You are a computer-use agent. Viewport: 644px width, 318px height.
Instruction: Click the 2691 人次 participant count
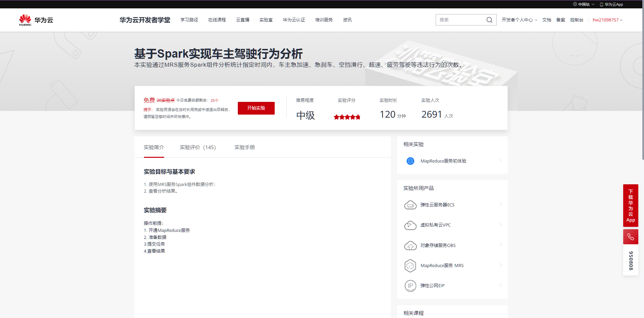pyautogui.click(x=437, y=115)
